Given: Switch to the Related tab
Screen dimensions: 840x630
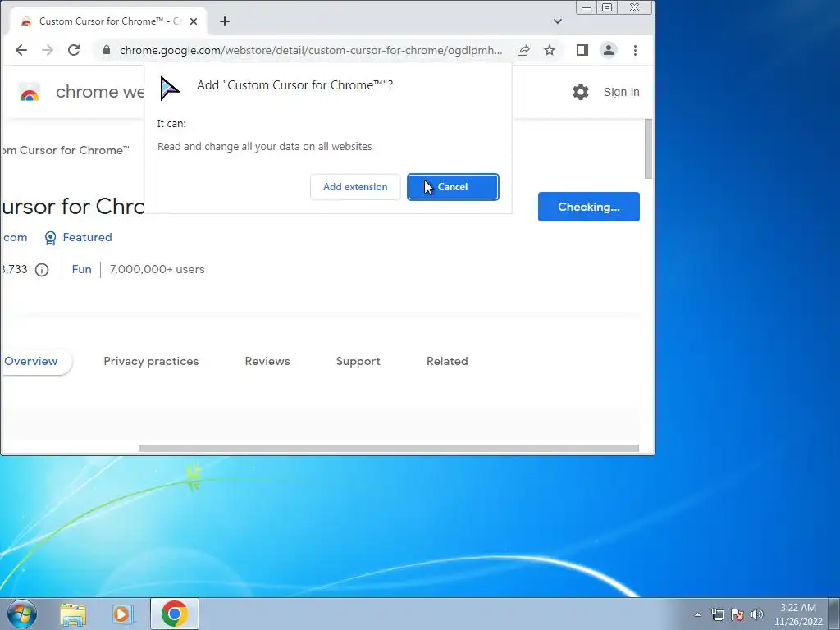Looking at the screenshot, I should pyautogui.click(x=447, y=361).
